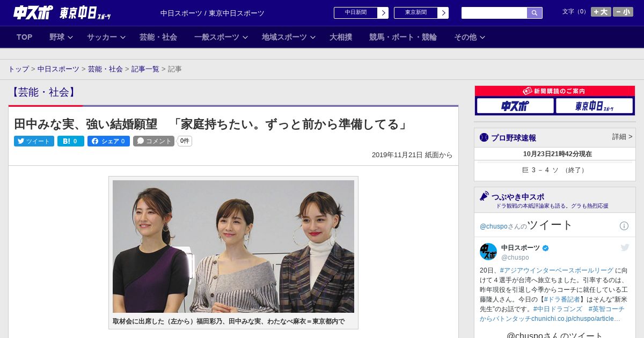Open the コメント comments button

click(153, 141)
